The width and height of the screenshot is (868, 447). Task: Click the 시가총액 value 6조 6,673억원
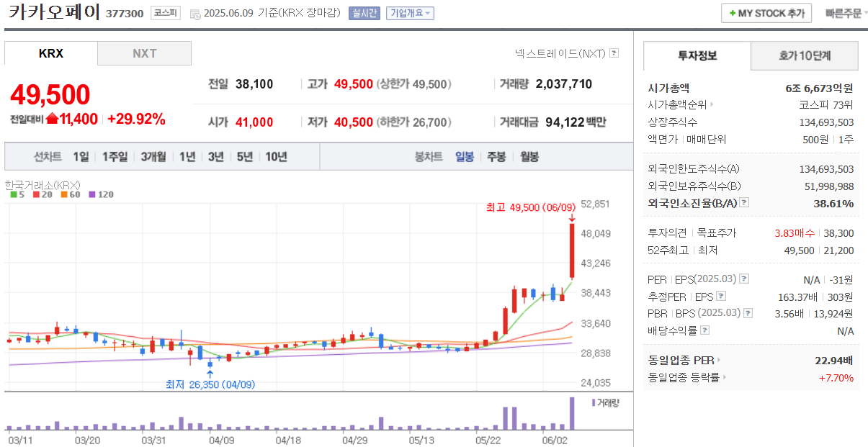(x=820, y=88)
